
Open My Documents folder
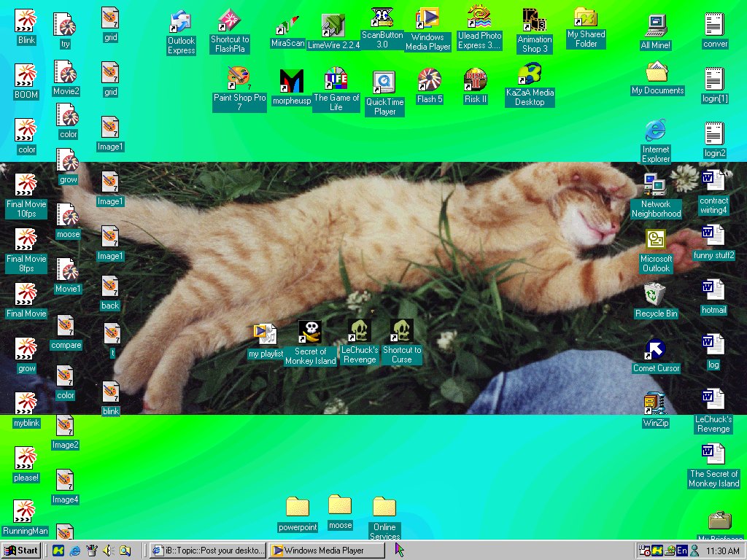[x=656, y=74]
